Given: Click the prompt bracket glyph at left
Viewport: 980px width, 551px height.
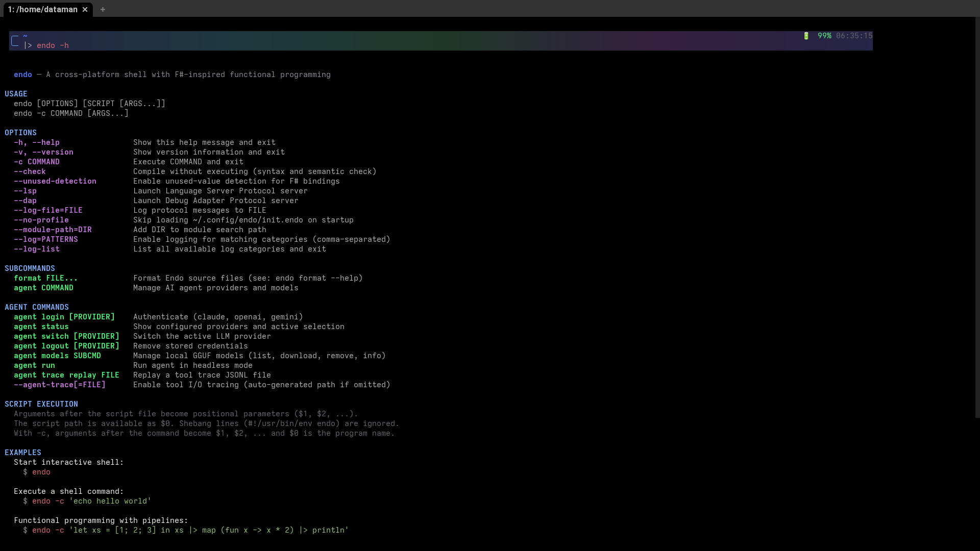Looking at the screenshot, I should pyautogui.click(x=15, y=41).
